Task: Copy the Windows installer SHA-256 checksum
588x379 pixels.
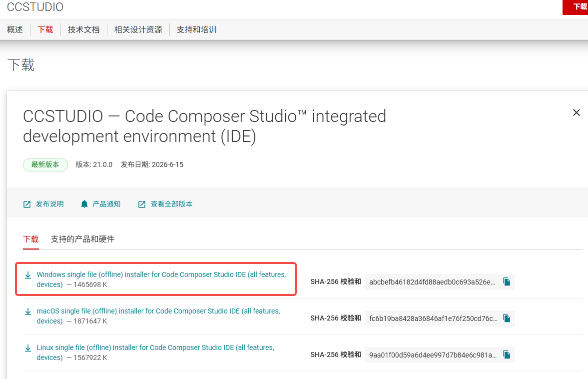Action: pos(507,282)
